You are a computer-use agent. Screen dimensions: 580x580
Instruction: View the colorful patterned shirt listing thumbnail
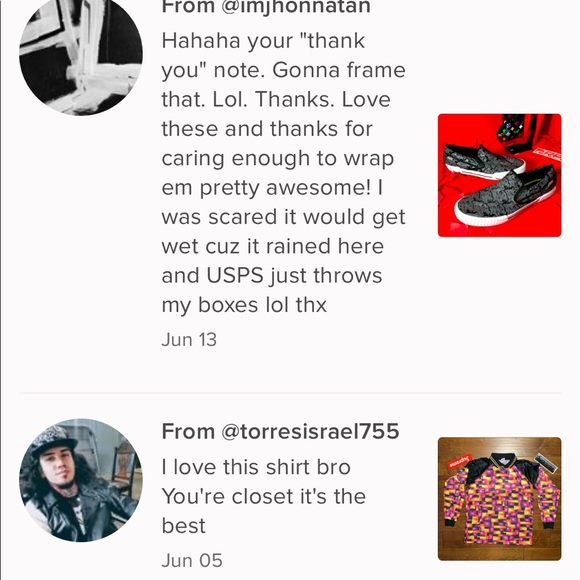pyautogui.click(x=499, y=499)
